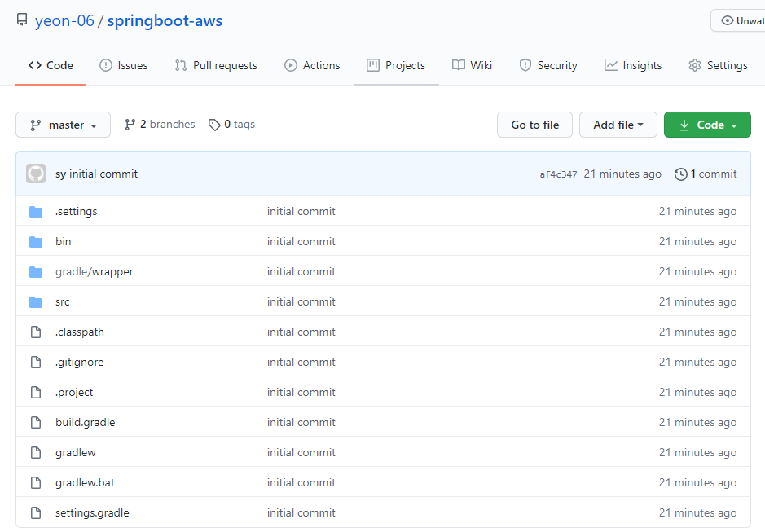The height and width of the screenshot is (532, 765).
Task: Click 21 minutes ago in bin row
Action: [x=697, y=242]
